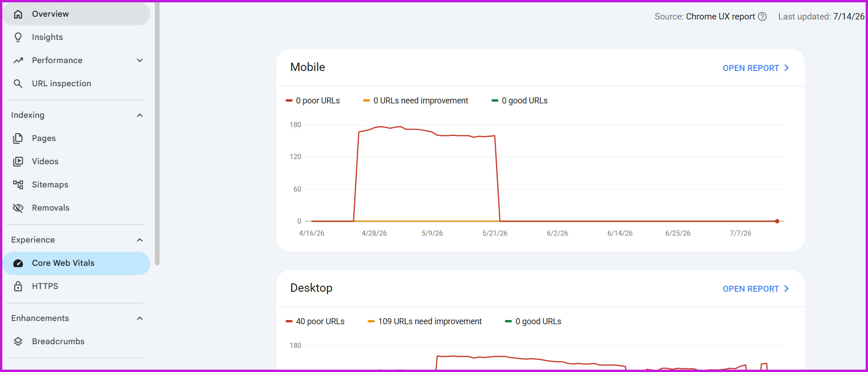This screenshot has height=372, width=868.
Task: Click the Breadcrumbs layers icon
Action: 18,341
